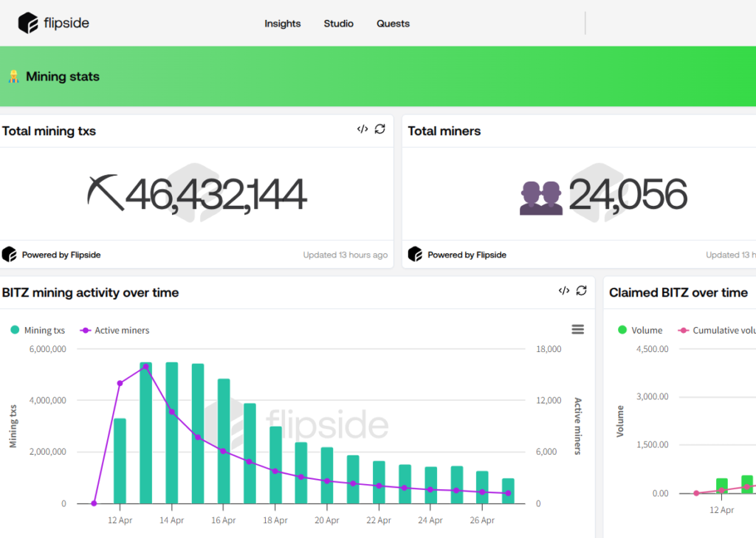This screenshot has height=538, width=756.
Task: View the query code for BITZ mining activity
Action: (x=564, y=291)
